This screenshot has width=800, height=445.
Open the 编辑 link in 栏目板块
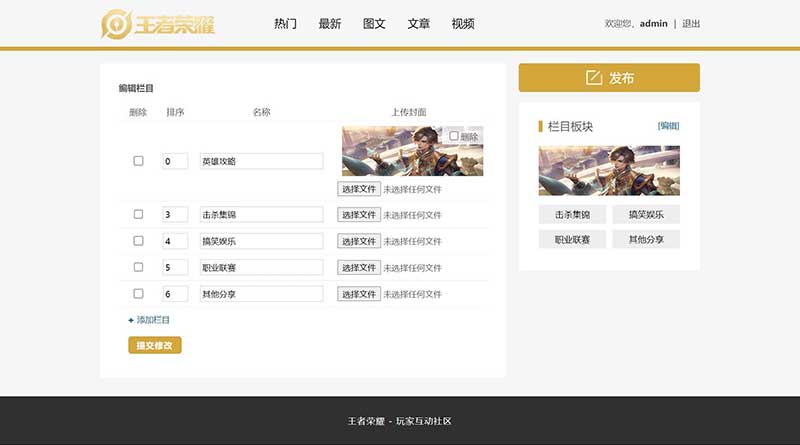point(668,126)
